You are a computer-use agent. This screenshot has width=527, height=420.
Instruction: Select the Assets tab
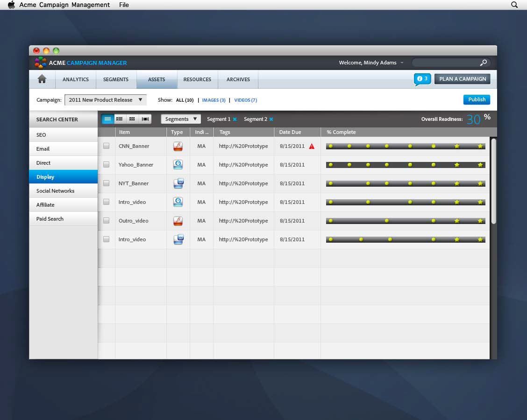157,80
